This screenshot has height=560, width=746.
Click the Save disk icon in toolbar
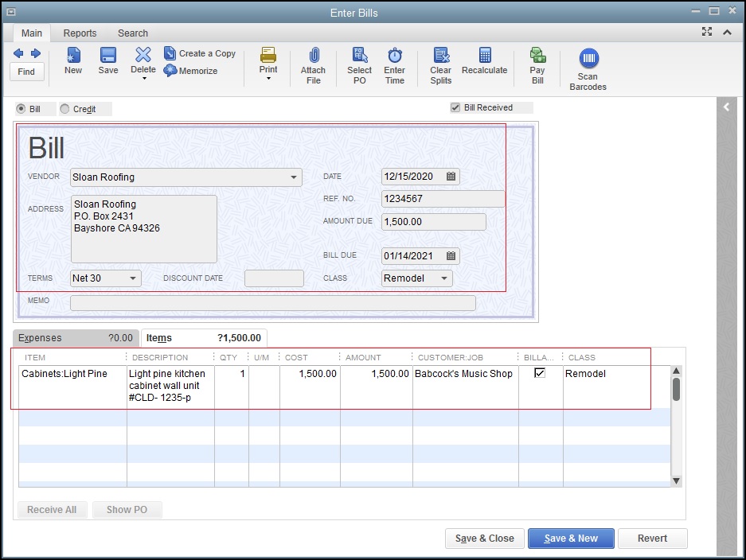pos(108,56)
